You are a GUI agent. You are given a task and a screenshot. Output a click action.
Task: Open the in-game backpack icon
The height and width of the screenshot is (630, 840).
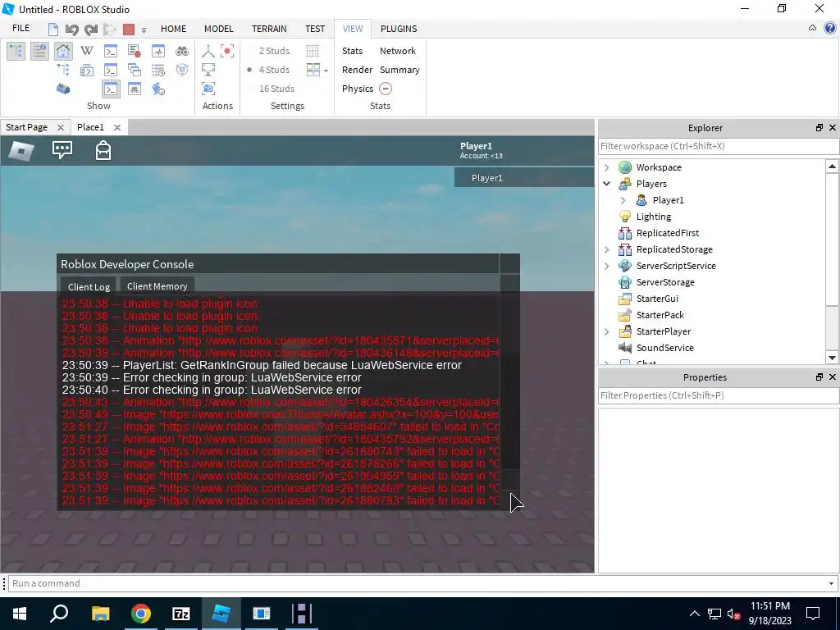[103, 150]
